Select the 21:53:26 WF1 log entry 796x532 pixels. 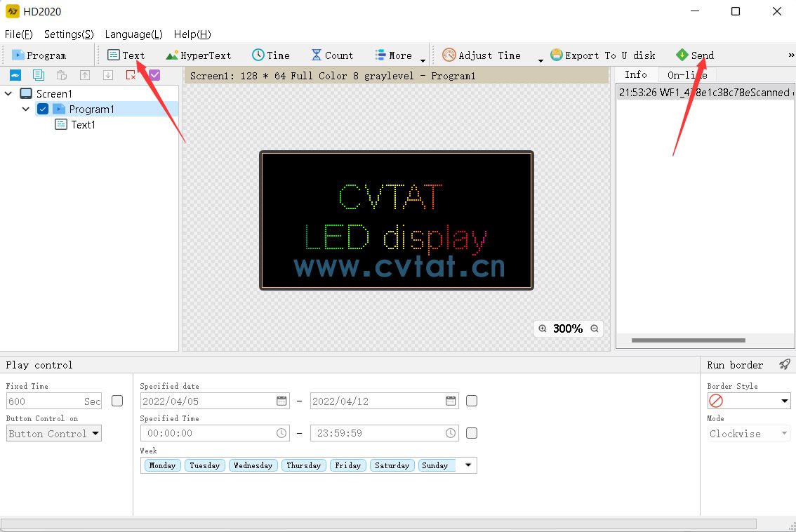point(705,93)
